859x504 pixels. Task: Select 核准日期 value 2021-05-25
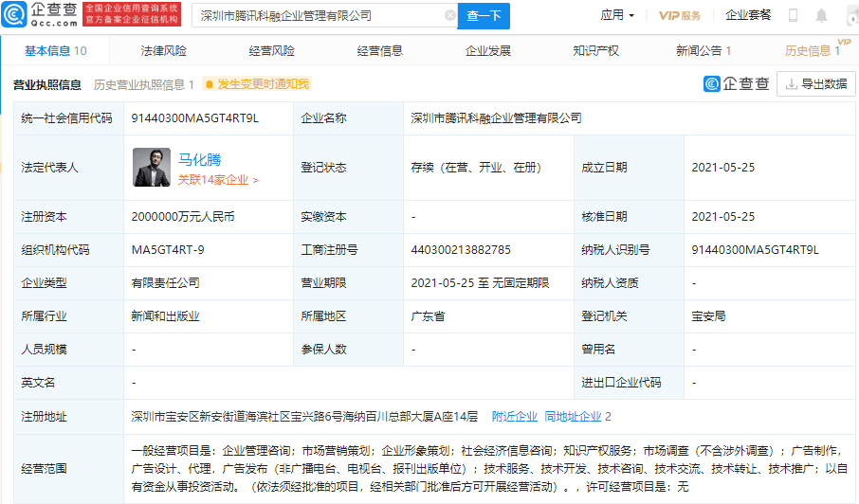tap(723, 217)
